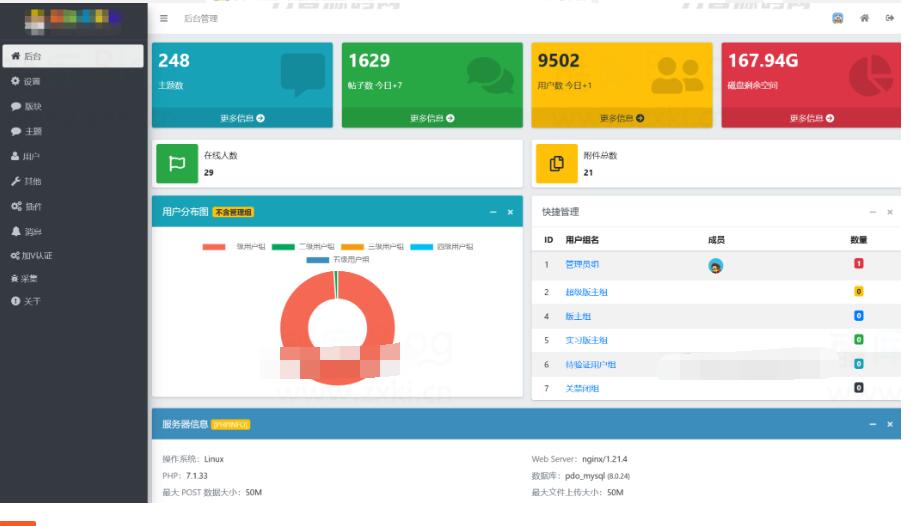Click the attachment total 21
Screen dimensions: 911x526
click(588, 173)
